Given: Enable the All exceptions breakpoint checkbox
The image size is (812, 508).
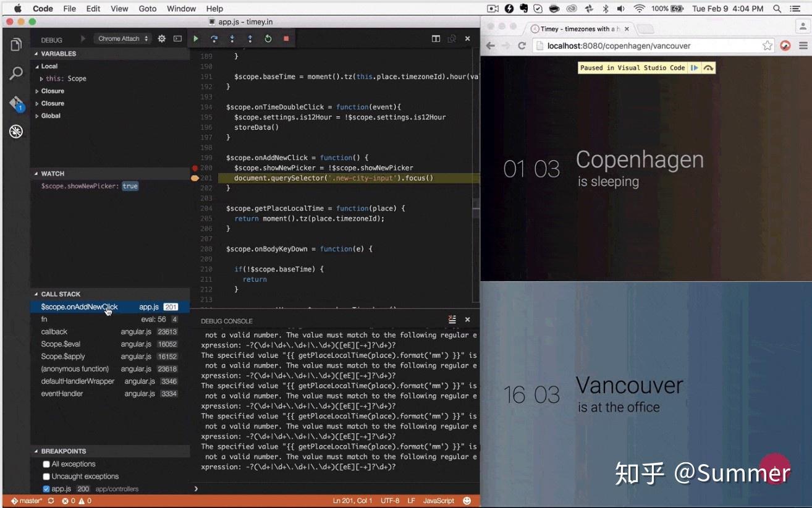Looking at the screenshot, I should 46,464.
